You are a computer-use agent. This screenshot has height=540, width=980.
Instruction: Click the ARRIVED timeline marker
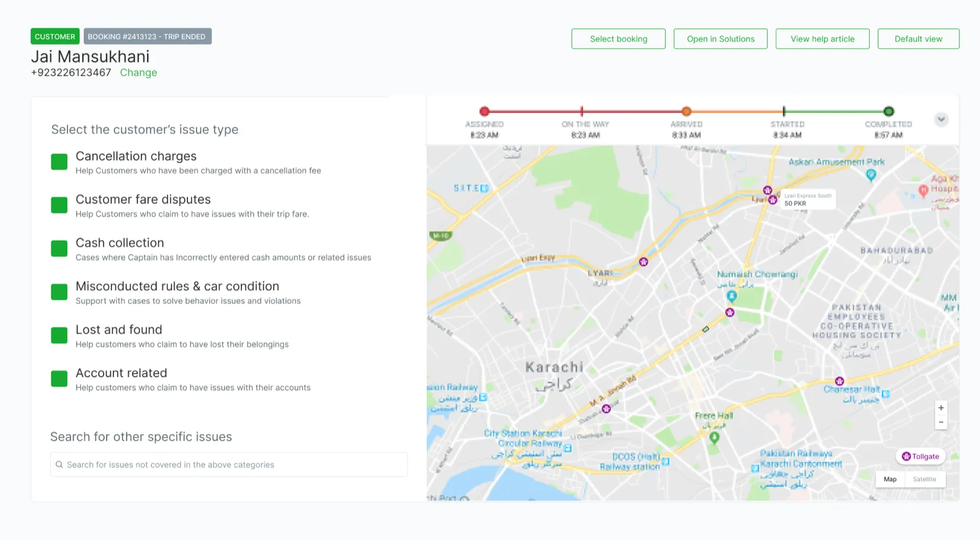(687, 112)
